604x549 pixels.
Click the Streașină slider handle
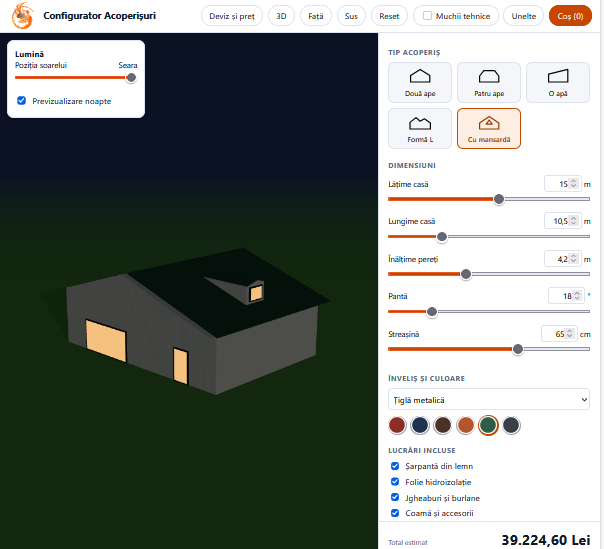click(518, 349)
